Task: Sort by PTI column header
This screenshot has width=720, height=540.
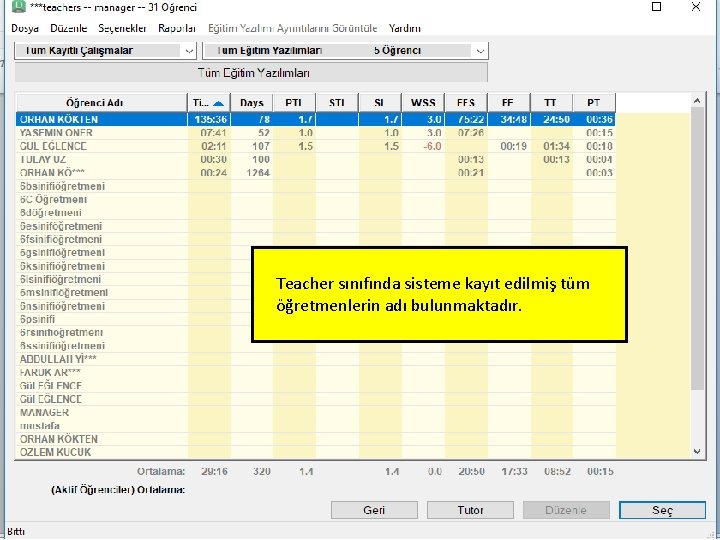Action: click(294, 103)
